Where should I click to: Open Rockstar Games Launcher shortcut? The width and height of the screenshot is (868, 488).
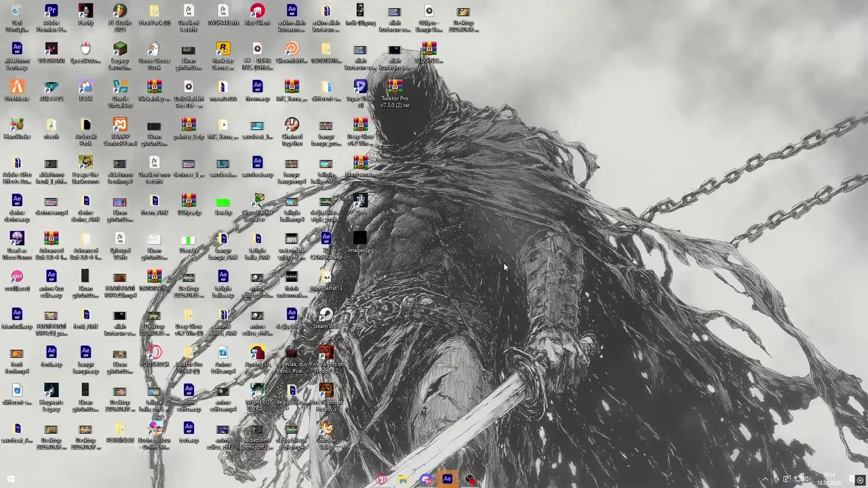[222, 56]
